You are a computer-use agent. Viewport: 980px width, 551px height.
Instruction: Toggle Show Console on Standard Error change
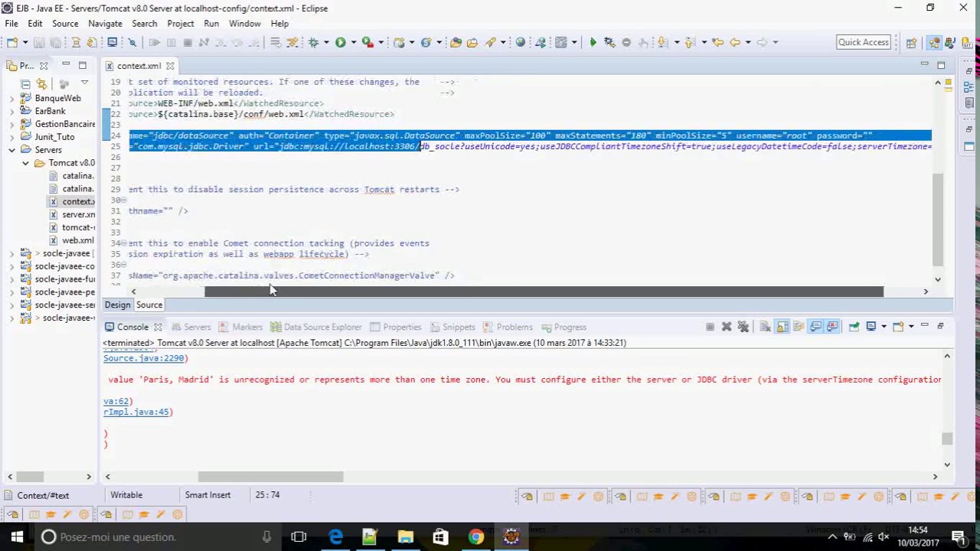point(831,327)
